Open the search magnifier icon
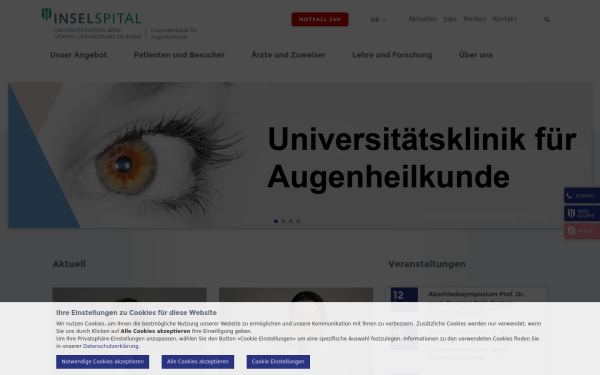 pyautogui.click(x=547, y=20)
